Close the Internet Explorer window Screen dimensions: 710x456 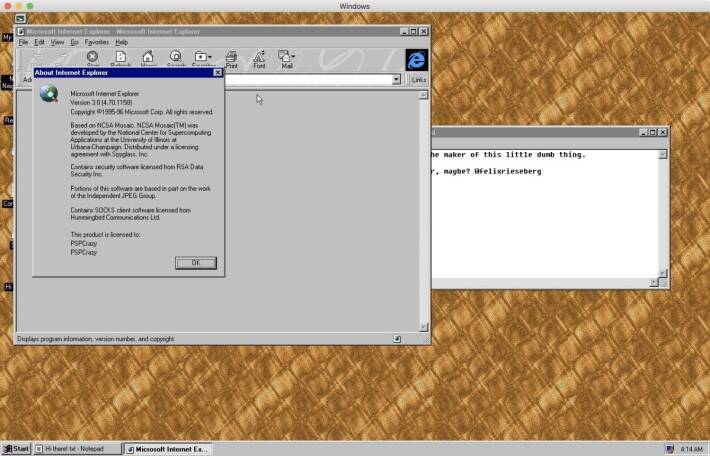(423, 31)
